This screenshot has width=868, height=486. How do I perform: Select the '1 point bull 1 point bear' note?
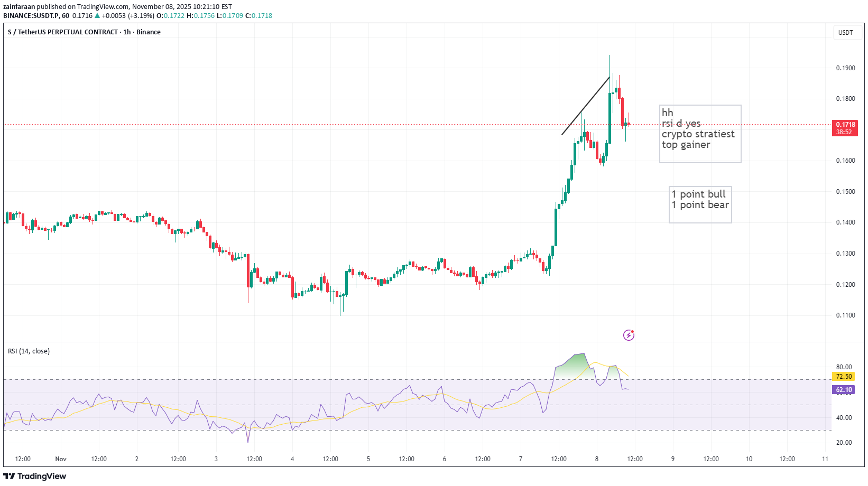coord(700,204)
